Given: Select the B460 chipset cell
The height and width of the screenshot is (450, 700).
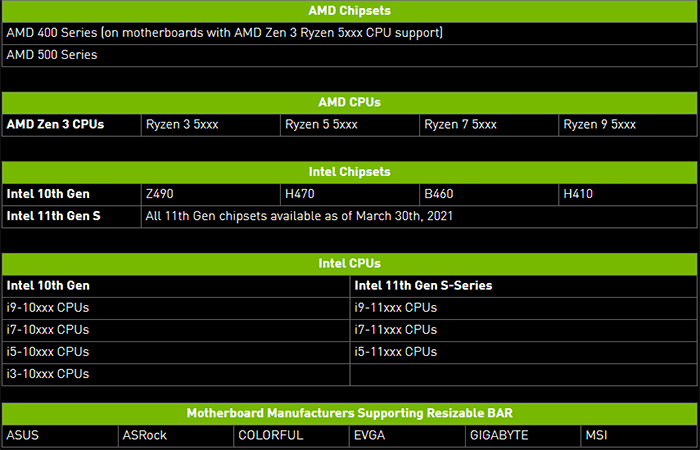Looking at the screenshot, I should coord(489,195).
